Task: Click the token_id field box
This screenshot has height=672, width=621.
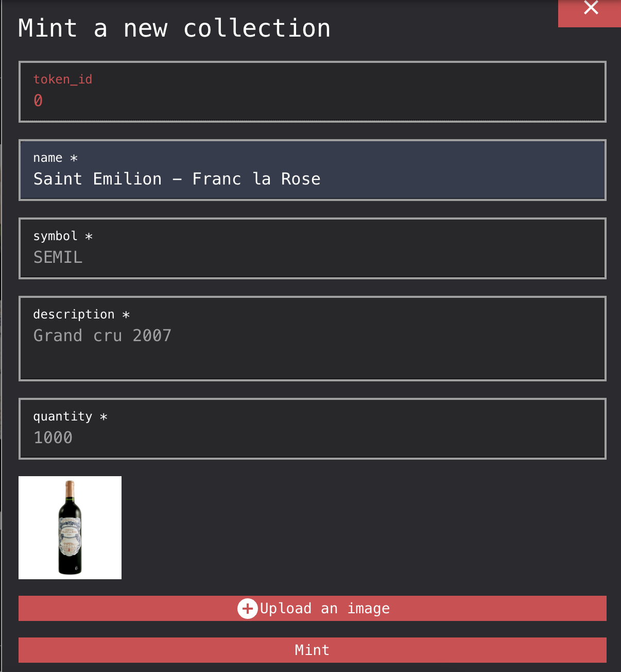Action: tap(312, 92)
